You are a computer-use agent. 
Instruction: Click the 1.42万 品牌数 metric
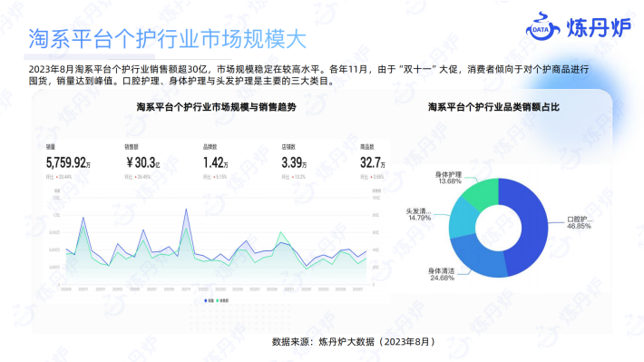(216, 162)
